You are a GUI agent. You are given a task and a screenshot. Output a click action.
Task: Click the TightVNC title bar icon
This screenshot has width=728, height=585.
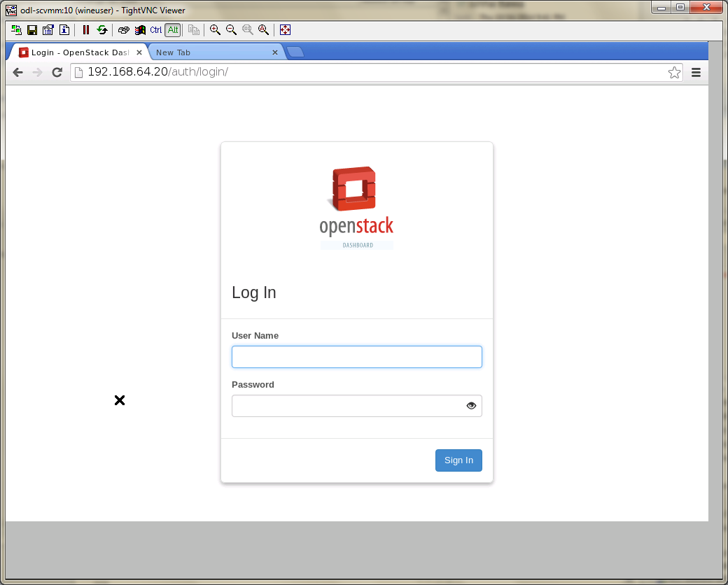point(11,10)
